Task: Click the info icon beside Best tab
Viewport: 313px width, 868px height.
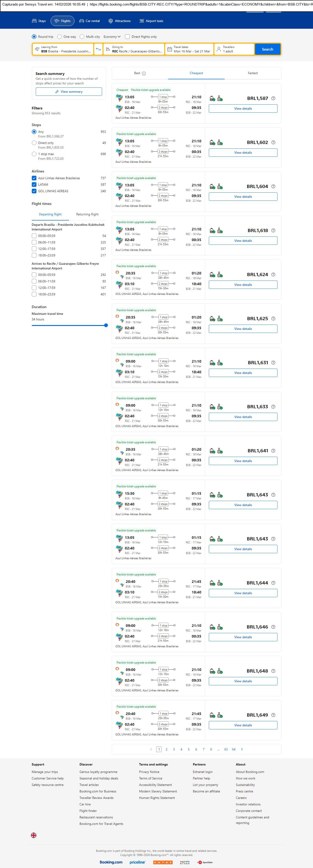Action: pos(144,73)
